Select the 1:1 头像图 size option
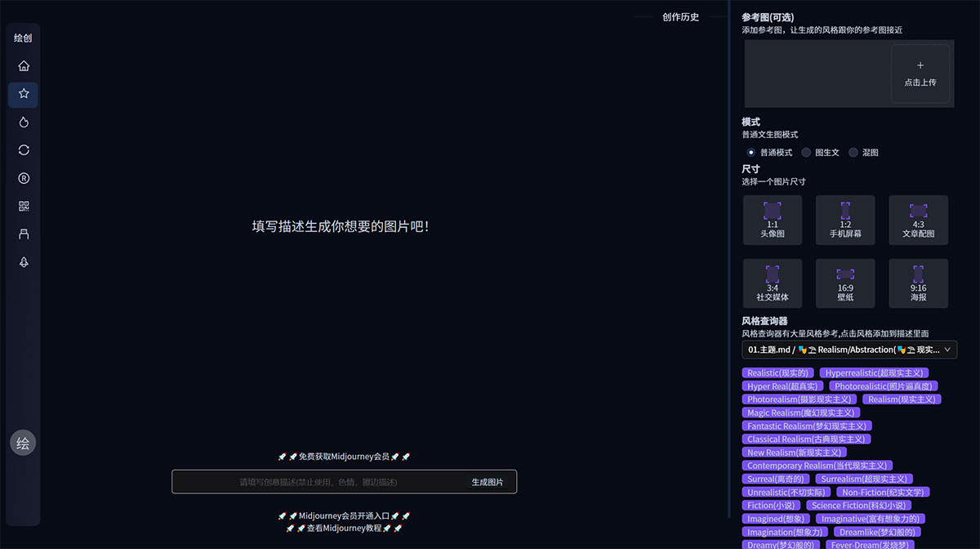 click(772, 219)
